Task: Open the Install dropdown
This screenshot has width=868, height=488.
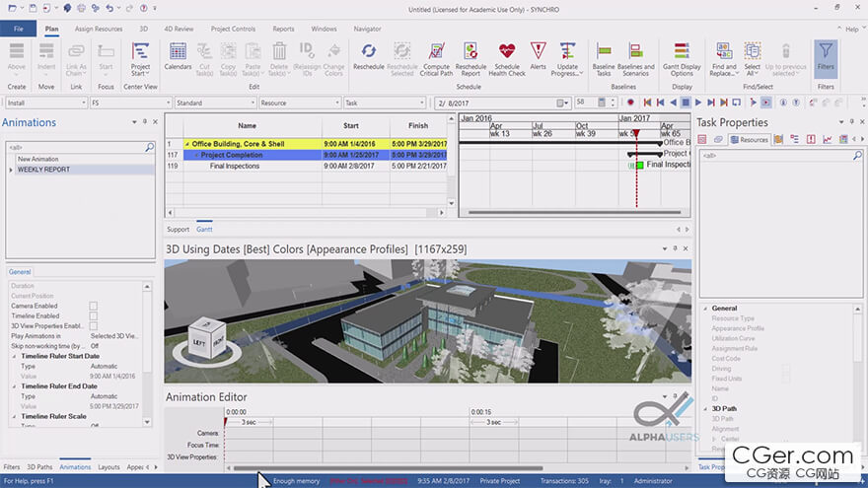Action: click(46, 103)
